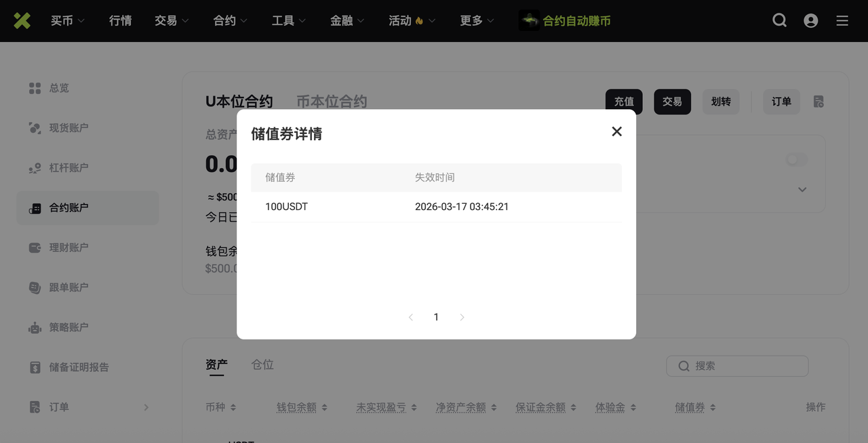Click the 策略账户 robot icon
Viewport: 868px width, 443px height.
pos(35,328)
